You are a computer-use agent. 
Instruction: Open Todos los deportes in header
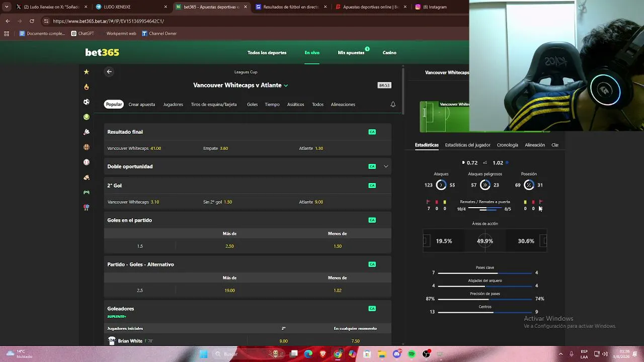click(267, 53)
